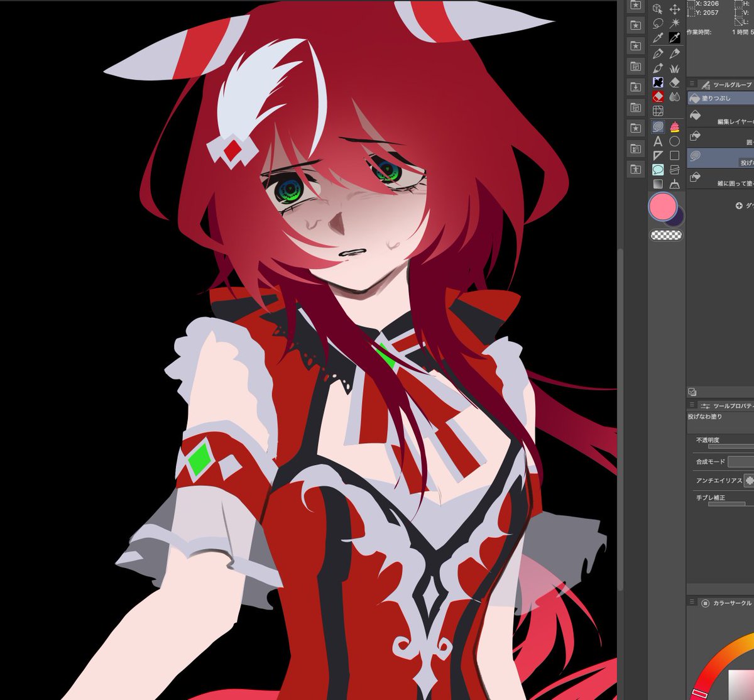Select the Lasso selection tool
The width and height of the screenshot is (754, 700).
pyautogui.click(x=658, y=24)
